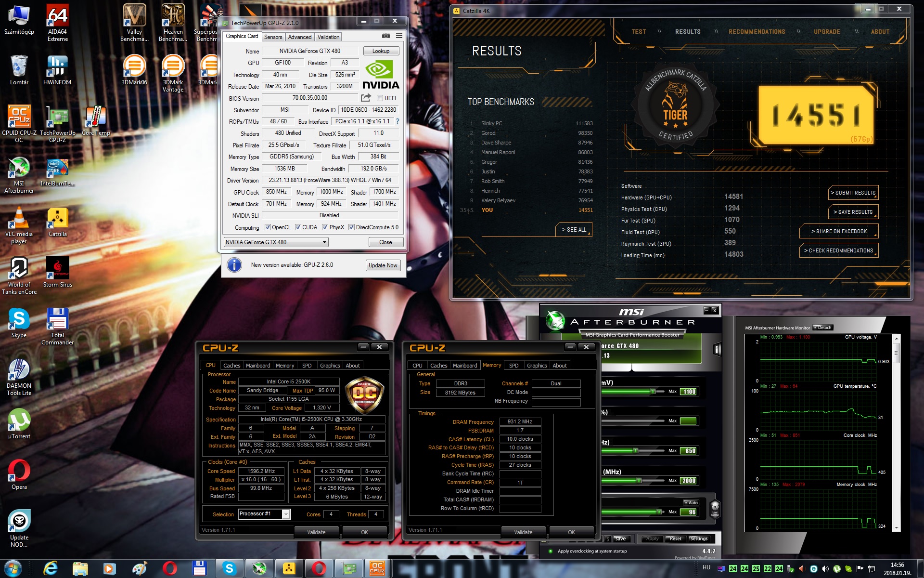Select the MSI Afterburner desktop shortcut
924x578 pixels.
(x=19, y=175)
